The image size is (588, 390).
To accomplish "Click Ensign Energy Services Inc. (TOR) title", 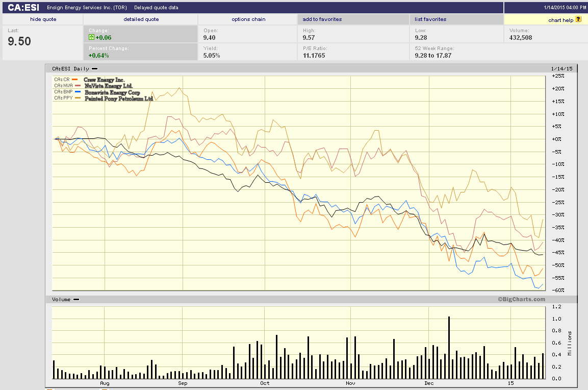I will (87, 8).
